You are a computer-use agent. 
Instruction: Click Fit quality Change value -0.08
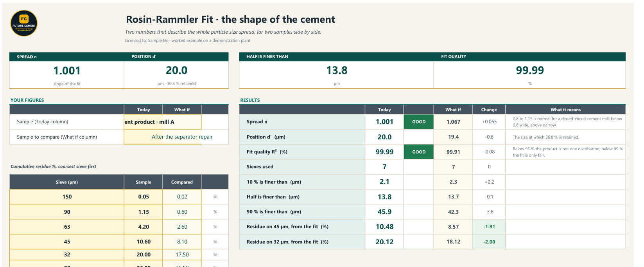(x=489, y=152)
